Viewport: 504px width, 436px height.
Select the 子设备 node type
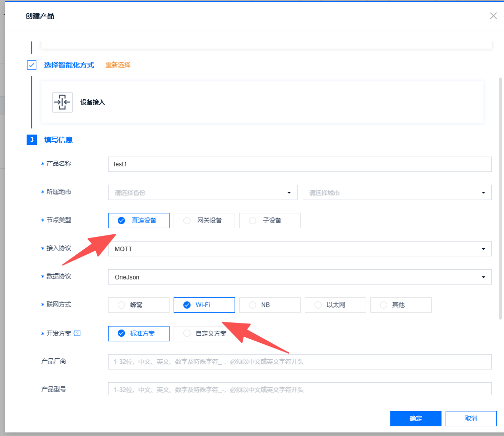(x=270, y=221)
